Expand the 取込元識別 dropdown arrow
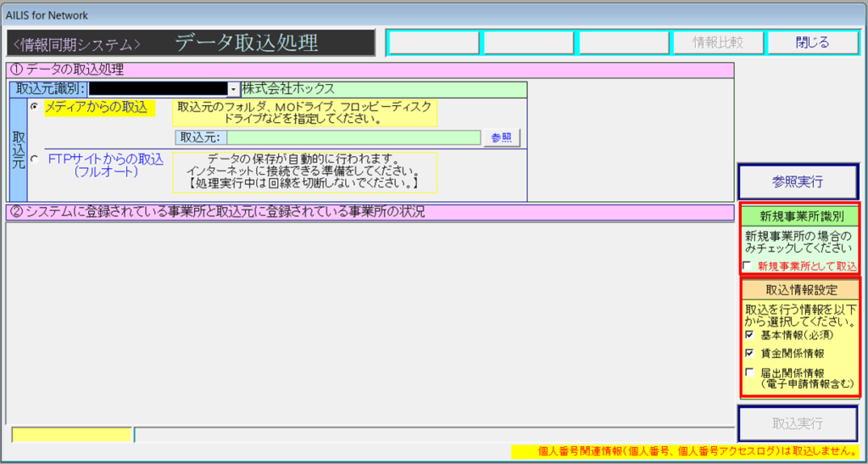Image resolution: width=868 pixels, height=464 pixels. [233, 89]
